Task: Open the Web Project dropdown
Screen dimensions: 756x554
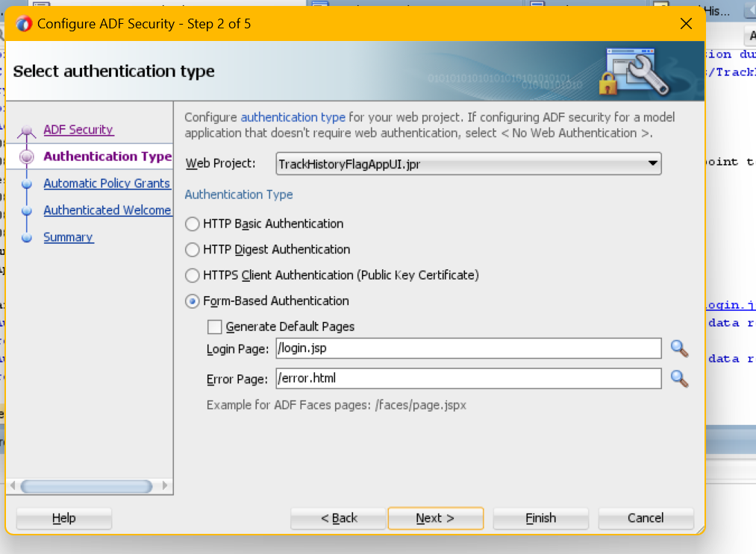Action: (x=468, y=164)
